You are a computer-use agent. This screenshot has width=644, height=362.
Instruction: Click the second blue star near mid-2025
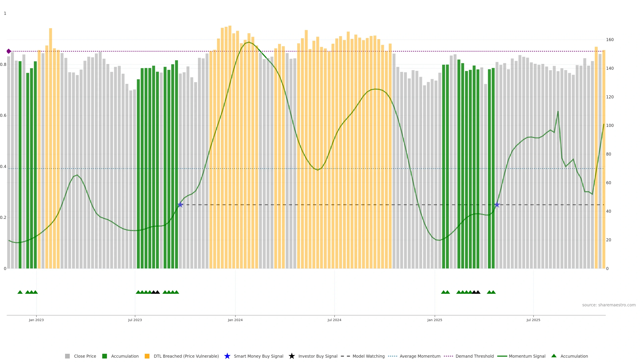[x=497, y=205]
